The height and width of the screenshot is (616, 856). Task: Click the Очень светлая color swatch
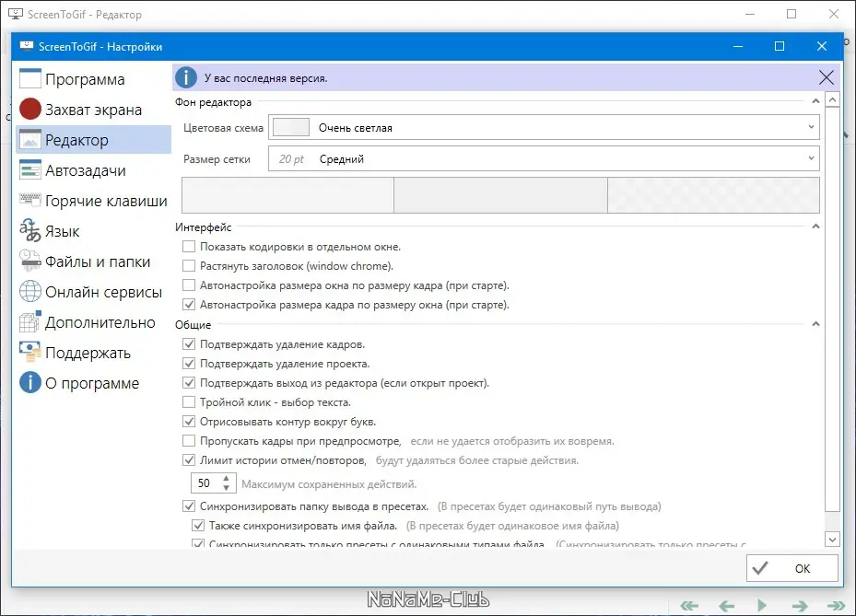tap(291, 128)
